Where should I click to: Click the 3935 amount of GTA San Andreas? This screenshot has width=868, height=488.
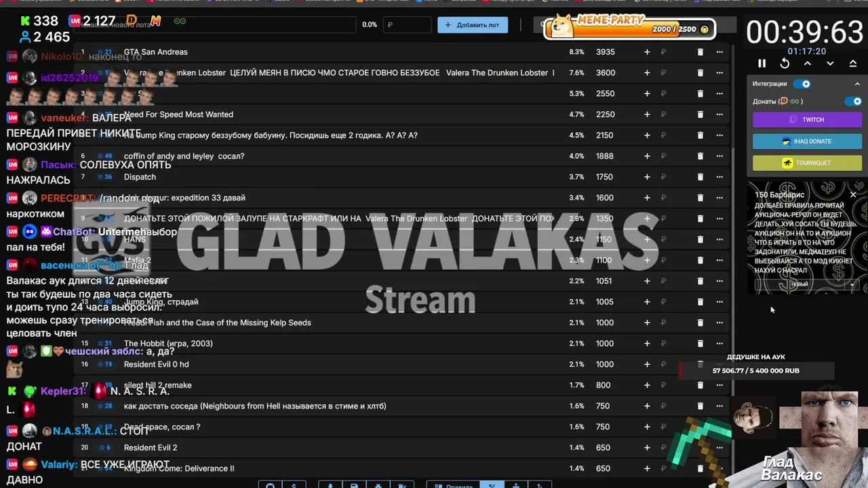(x=605, y=52)
